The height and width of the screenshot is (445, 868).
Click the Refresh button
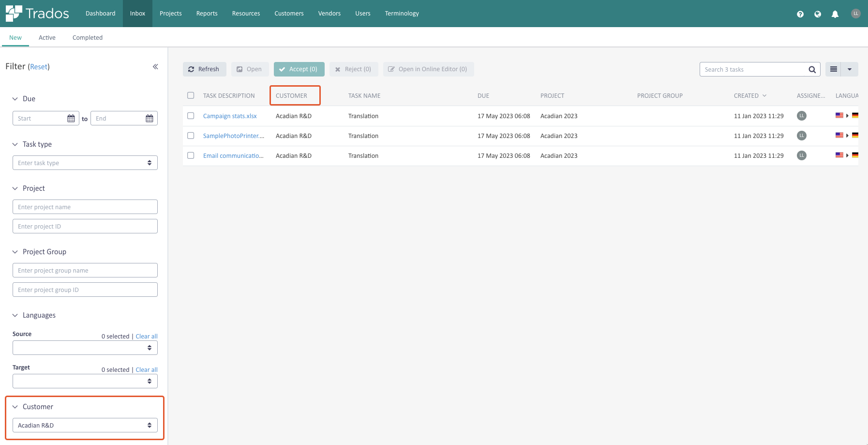point(204,69)
